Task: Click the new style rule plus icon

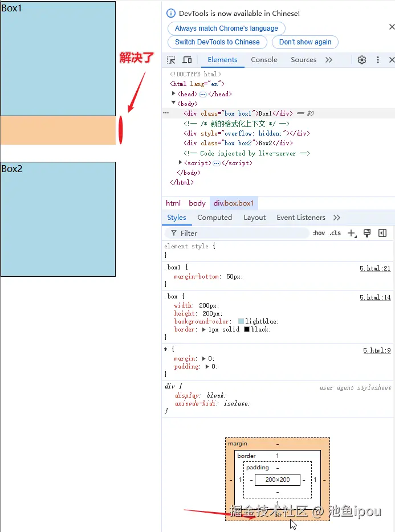Action: pos(352,234)
